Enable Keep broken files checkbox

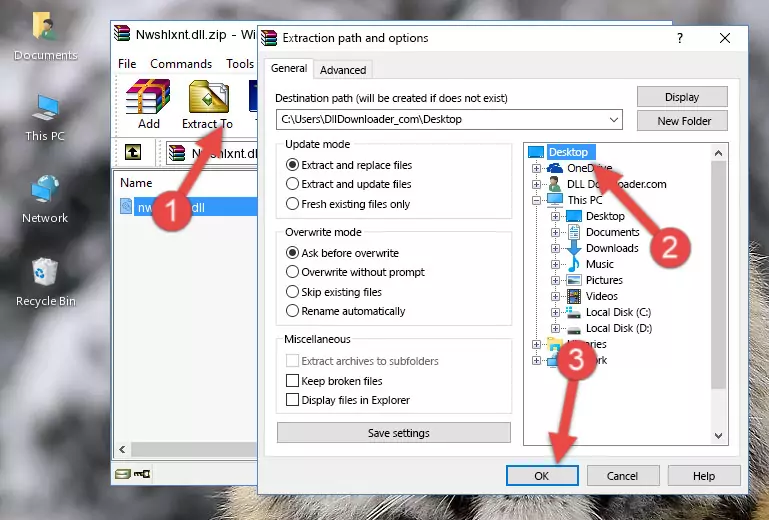pyautogui.click(x=292, y=381)
